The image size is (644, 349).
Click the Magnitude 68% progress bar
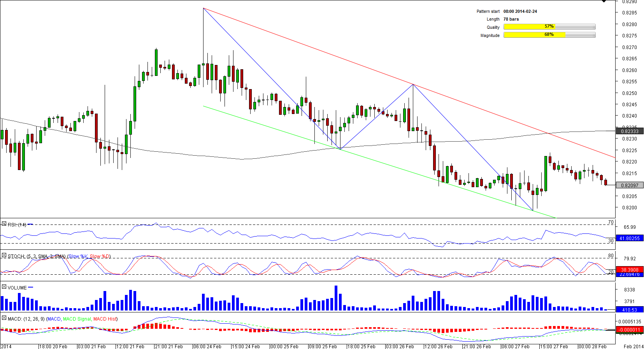549,35
